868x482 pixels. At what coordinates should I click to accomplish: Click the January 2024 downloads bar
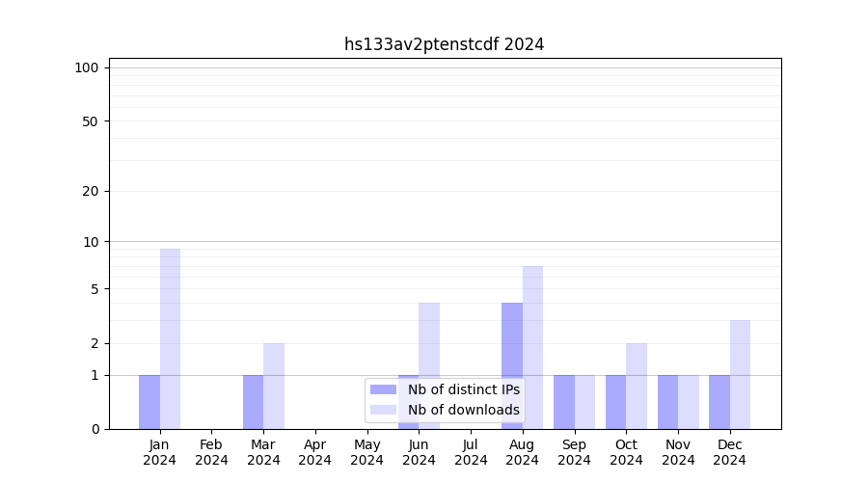pyautogui.click(x=170, y=338)
